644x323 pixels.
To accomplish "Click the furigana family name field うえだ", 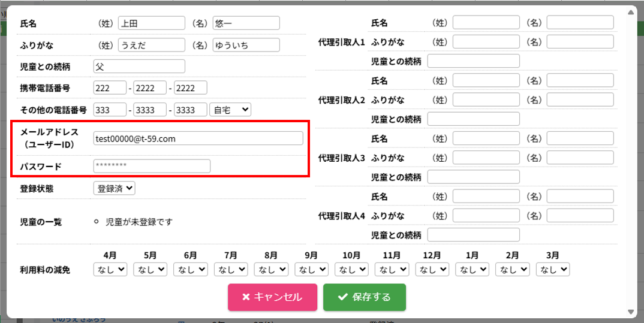I will (152, 45).
